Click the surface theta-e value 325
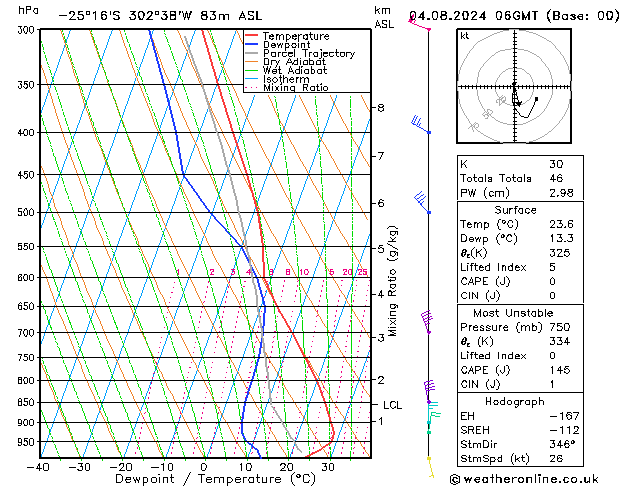Viewport: 629px width, 486px height. point(560,253)
